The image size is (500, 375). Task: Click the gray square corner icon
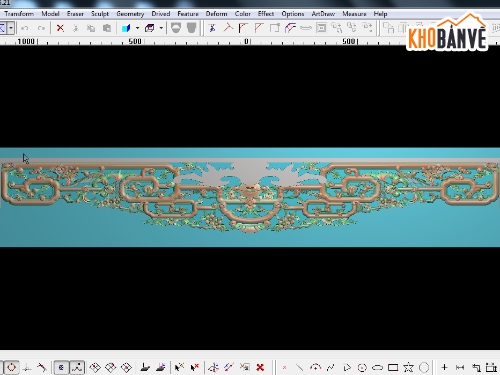coord(275,28)
